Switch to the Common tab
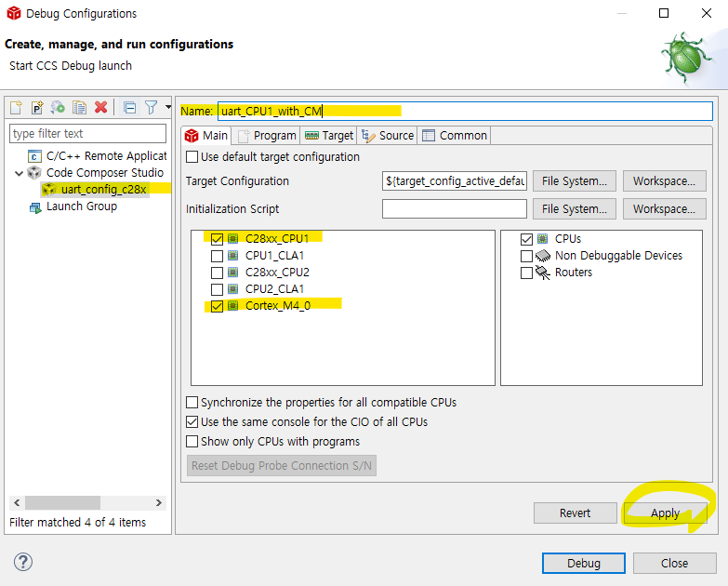 point(454,136)
